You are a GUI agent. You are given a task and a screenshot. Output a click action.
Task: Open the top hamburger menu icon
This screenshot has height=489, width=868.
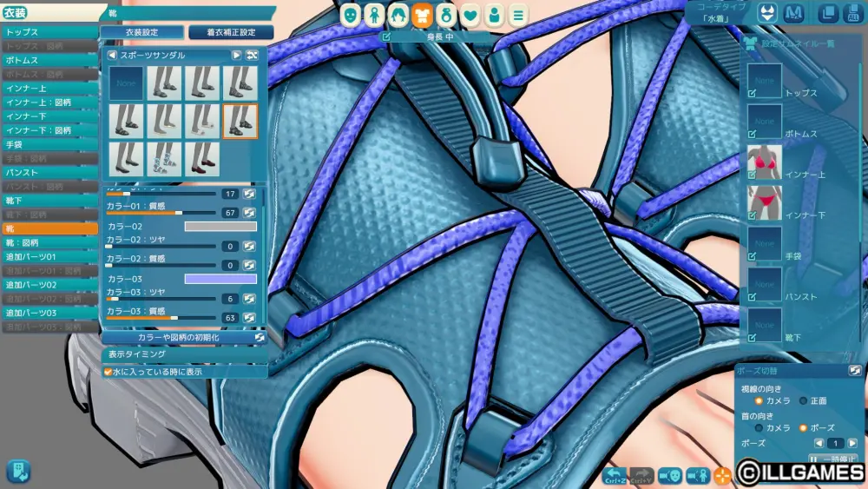tap(518, 16)
